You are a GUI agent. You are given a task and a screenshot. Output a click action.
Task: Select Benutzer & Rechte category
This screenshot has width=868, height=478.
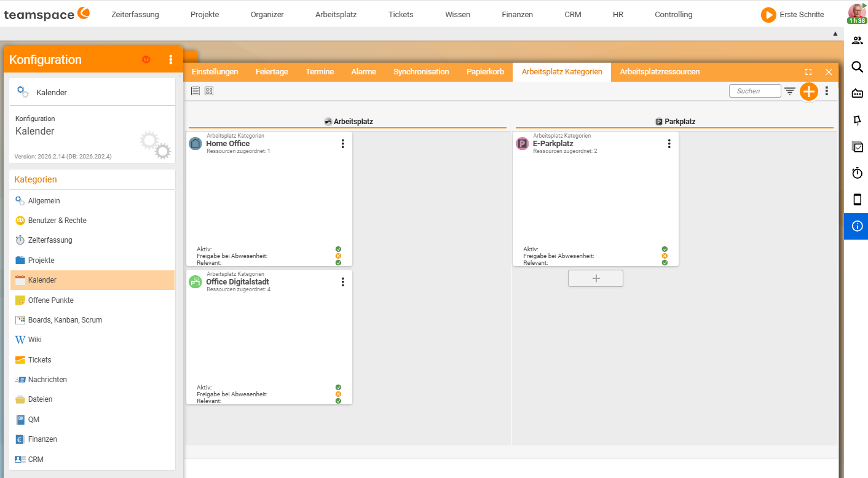click(93, 221)
